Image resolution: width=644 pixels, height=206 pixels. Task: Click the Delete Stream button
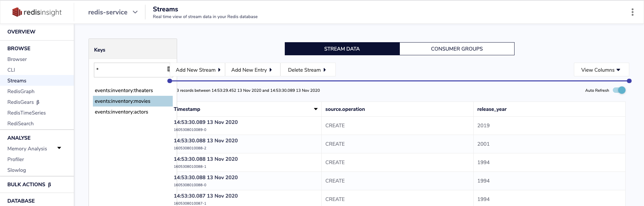pos(307,70)
